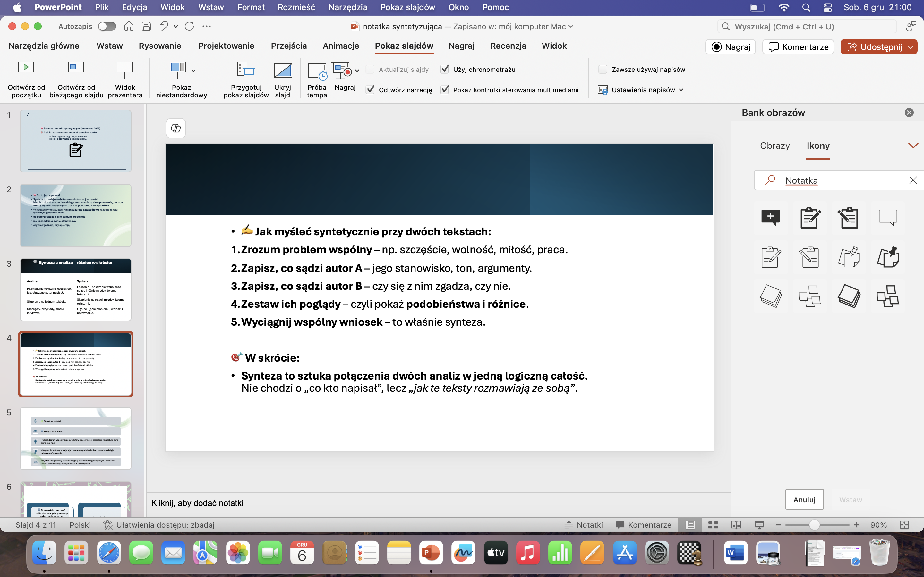This screenshot has width=924, height=577.
Task: Expand Pokaz niestandardowy dropdown arrow
Action: coord(193,71)
